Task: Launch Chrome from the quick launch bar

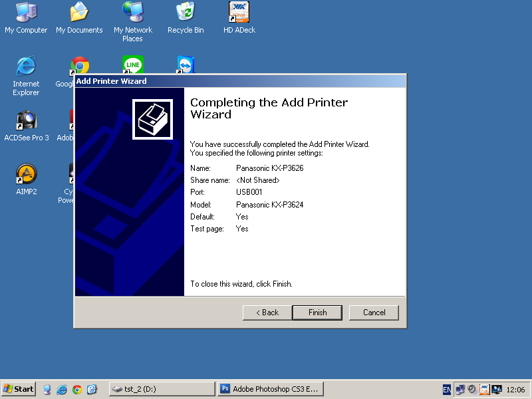Action: pyautogui.click(x=77, y=389)
